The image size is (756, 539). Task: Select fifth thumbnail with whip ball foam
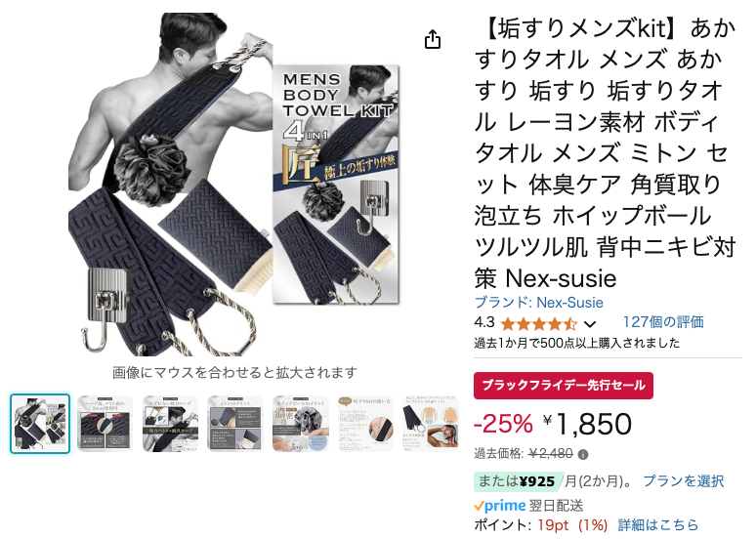[x=301, y=424]
